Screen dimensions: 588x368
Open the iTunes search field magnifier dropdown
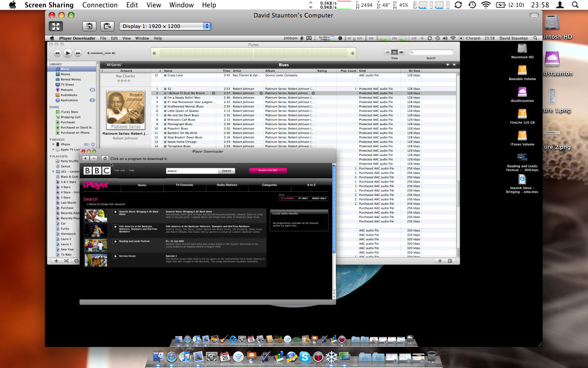(413, 52)
